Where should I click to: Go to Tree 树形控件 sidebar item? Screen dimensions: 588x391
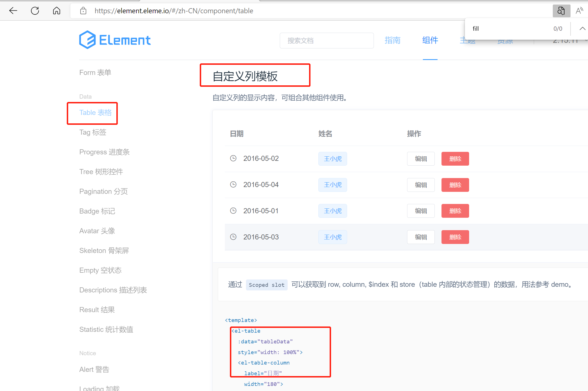(101, 172)
